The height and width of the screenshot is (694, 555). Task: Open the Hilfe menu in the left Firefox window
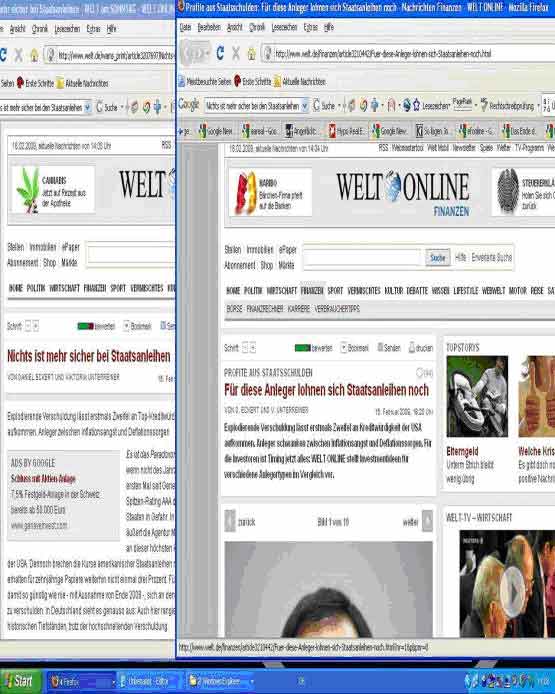coord(112,29)
